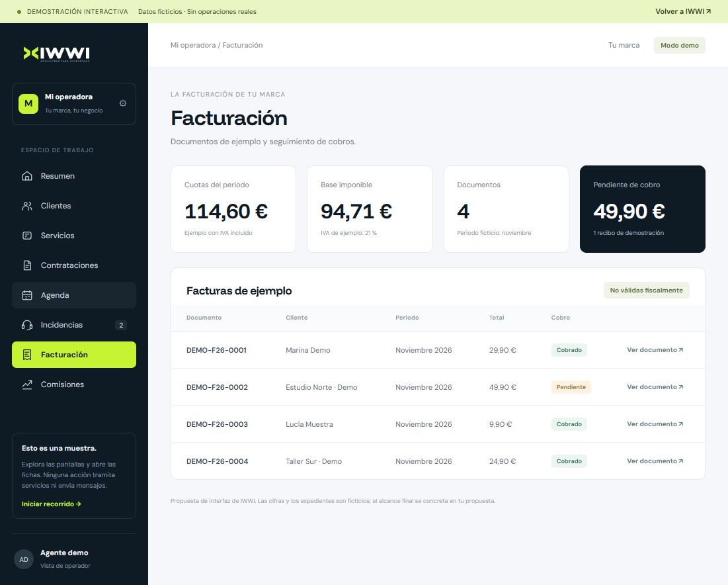Image resolution: width=728 pixels, height=585 pixels.
Task: Click Taller Sur · Demo client cell
Action: click(313, 462)
